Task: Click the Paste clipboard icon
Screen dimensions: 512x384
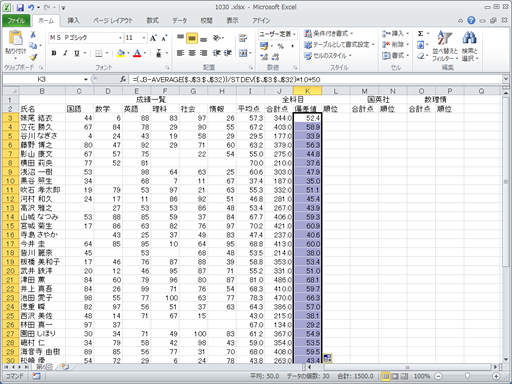Action: pyautogui.click(x=15, y=38)
